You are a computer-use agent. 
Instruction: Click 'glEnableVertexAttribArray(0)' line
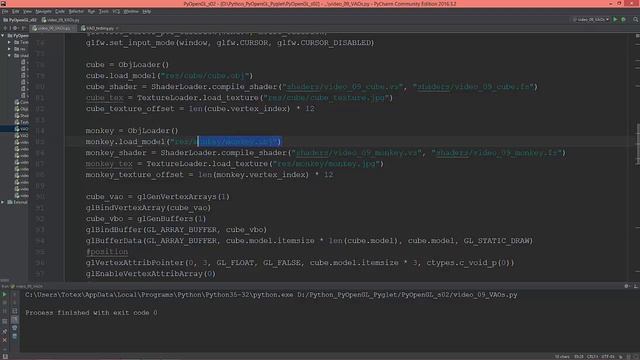[x=151, y=274]
